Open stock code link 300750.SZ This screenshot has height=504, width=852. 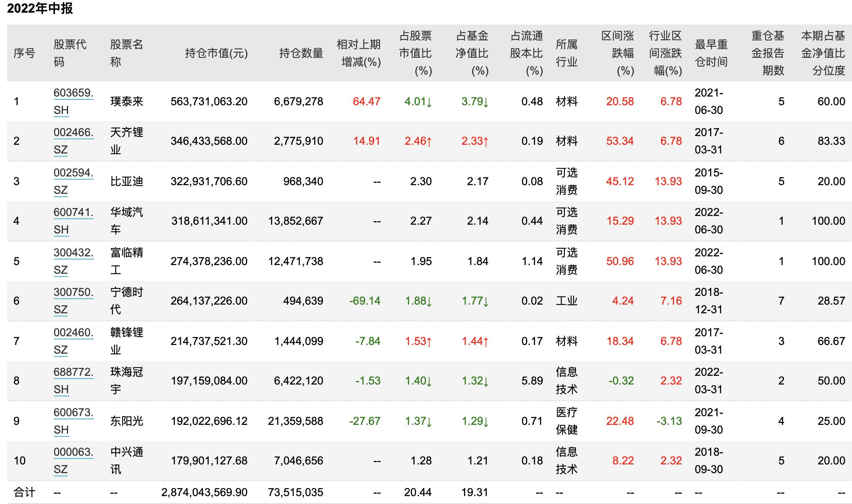point(74,301)
